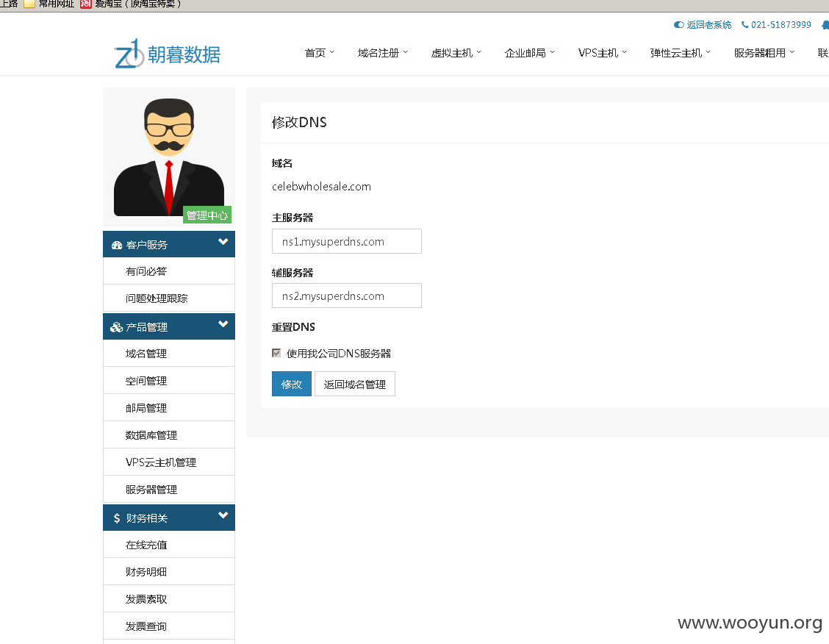Open 财务明细 in sidebar
The image size is (829, 644).
coord(169,572)
